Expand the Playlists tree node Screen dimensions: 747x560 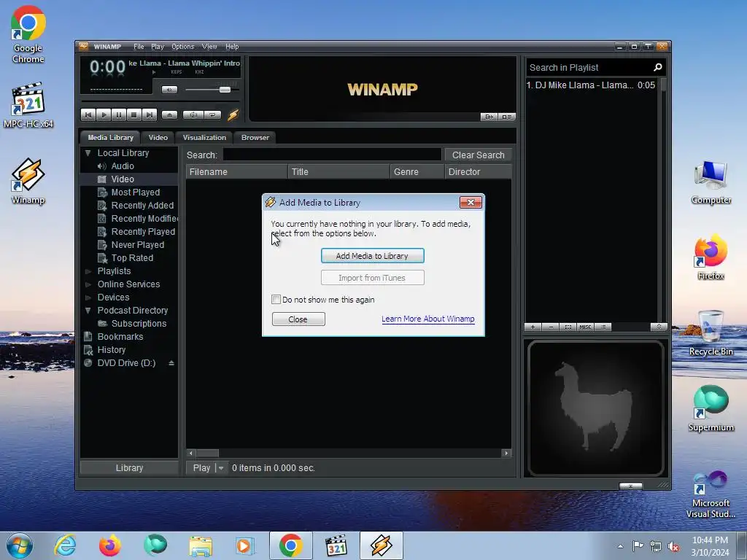(88, 271)
